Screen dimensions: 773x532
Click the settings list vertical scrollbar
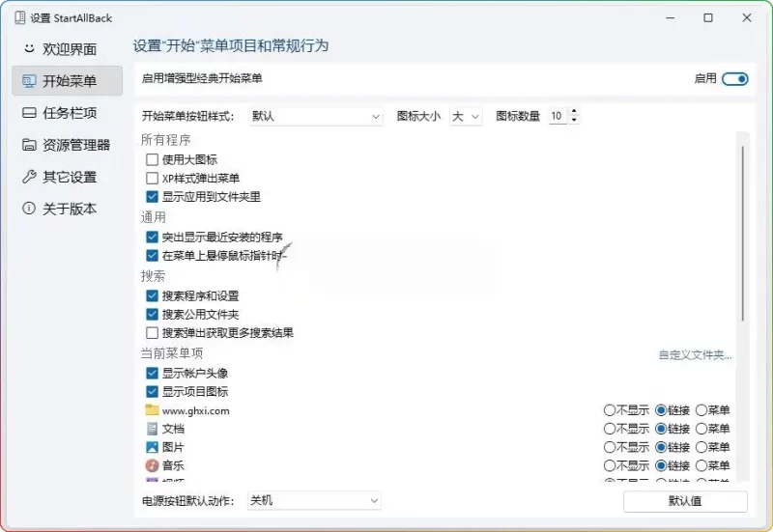(x=742, y=234)
